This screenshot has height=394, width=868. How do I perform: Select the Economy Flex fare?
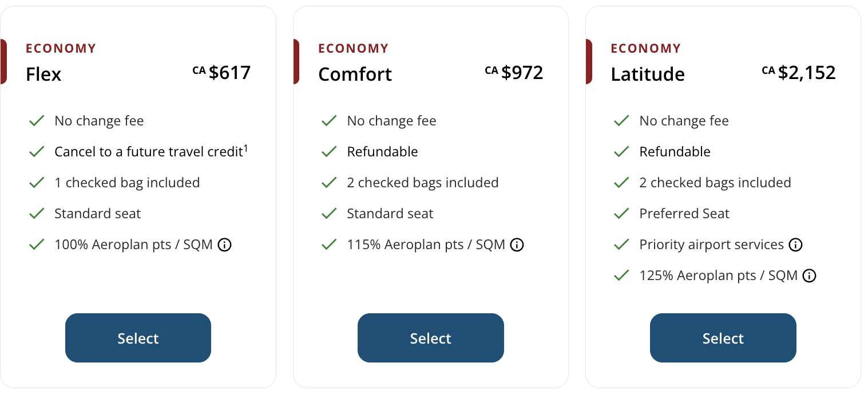tap(138, 338)
